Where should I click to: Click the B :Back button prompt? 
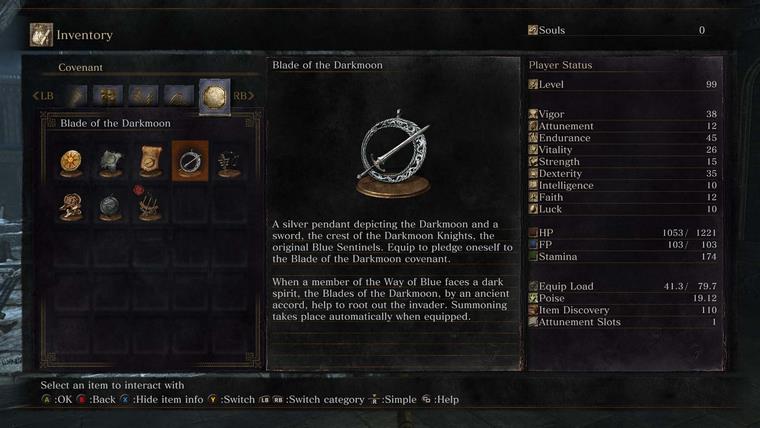tap(96, 400)
